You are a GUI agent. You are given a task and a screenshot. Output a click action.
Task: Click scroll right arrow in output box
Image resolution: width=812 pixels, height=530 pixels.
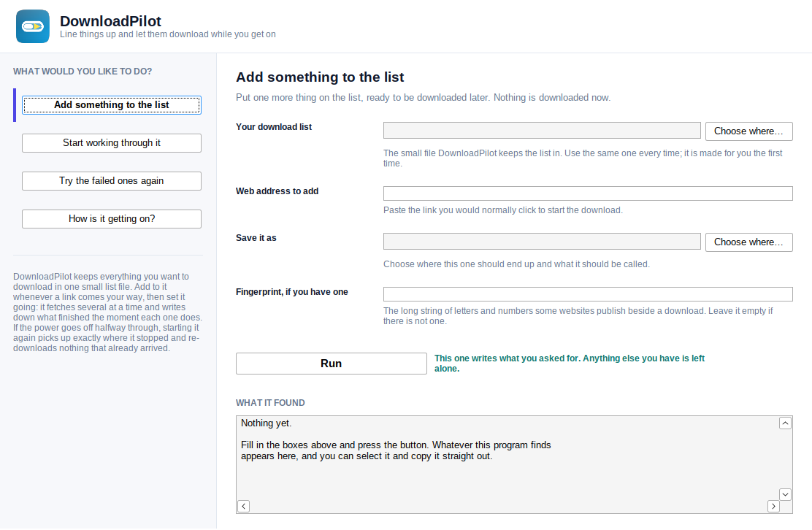point(773,506)
